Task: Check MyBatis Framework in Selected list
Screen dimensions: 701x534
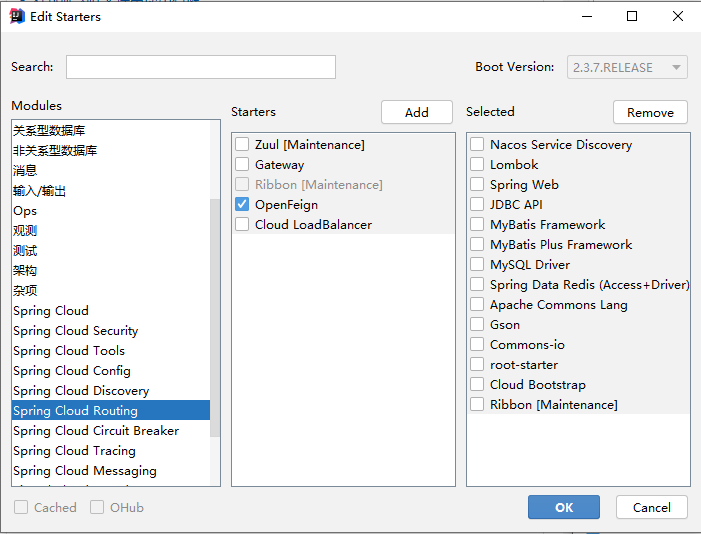Action: [477, 225]
